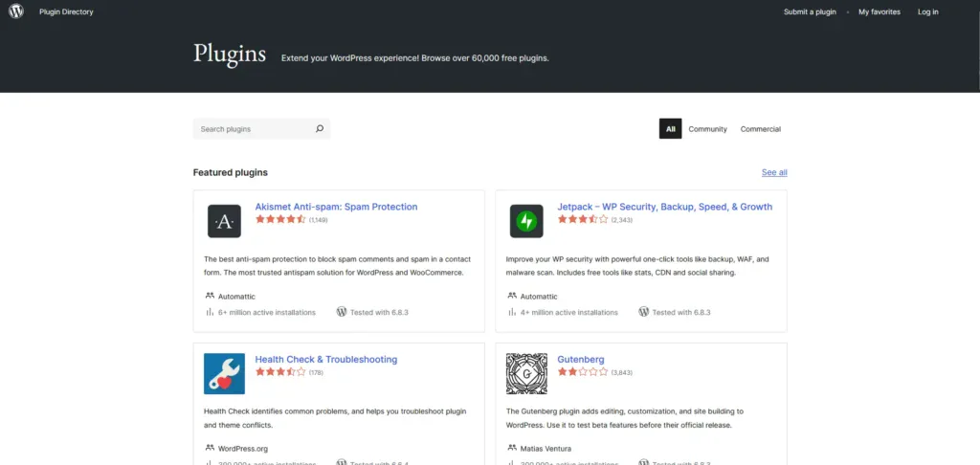Click Matias Ventura author text
Screen dimensions: 980x465
pyautogui.click(x=546, y=449)
